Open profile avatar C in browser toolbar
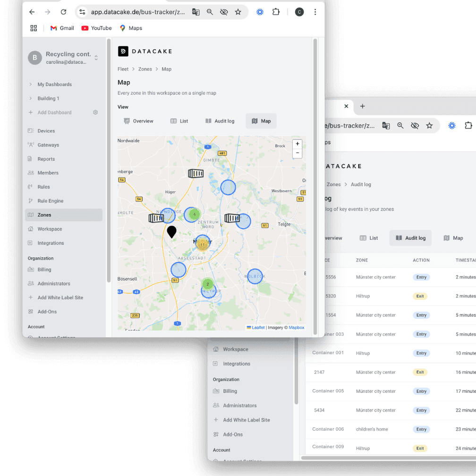Screen dimensions: 476x476 click(299, 12)
